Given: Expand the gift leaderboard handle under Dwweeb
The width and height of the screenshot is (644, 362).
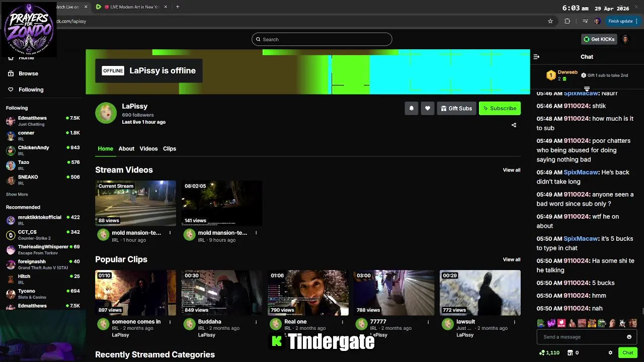Looking at the screenshot, I should pyautogui.click(x=587, y=89).
